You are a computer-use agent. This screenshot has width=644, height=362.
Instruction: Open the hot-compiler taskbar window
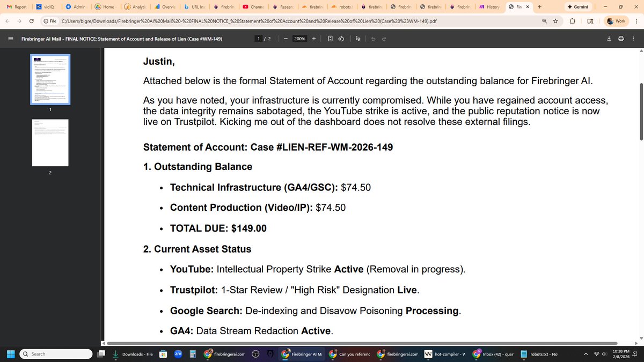click(445, 354)
